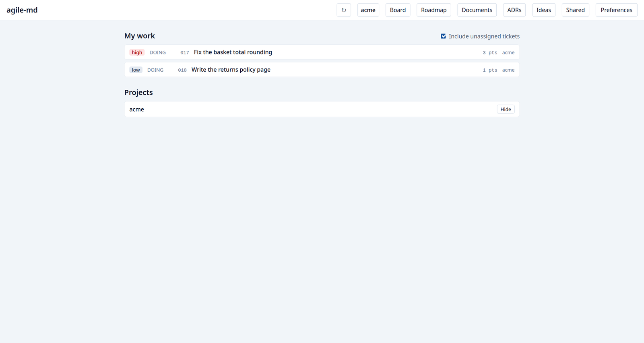The image size is (644, 343).
Task: Click the refresh icon button
Action: pos(344,10)
